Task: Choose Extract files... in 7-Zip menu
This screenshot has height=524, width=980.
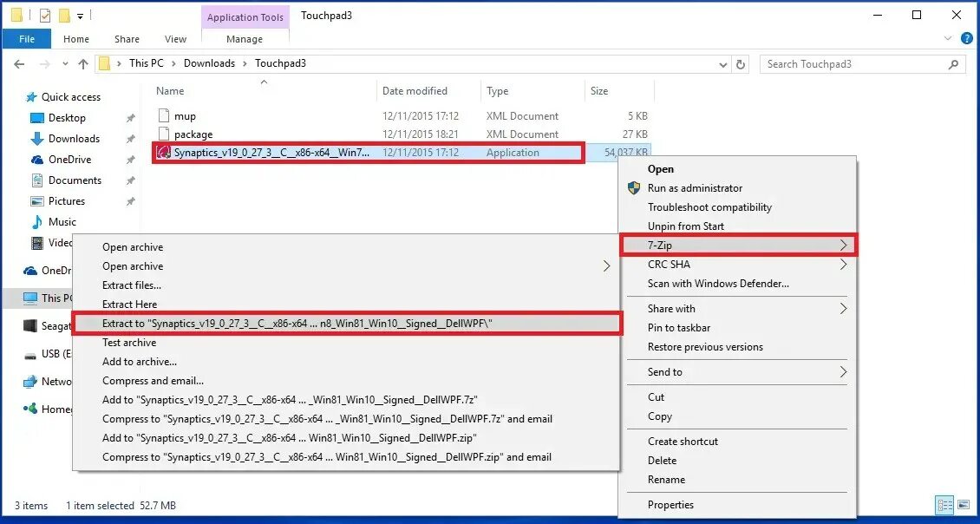Action: pyautogui.click(x=132, y=285)
